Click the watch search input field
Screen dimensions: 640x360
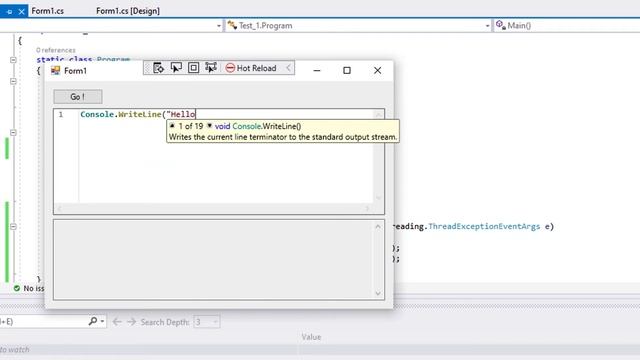point(43,322)
